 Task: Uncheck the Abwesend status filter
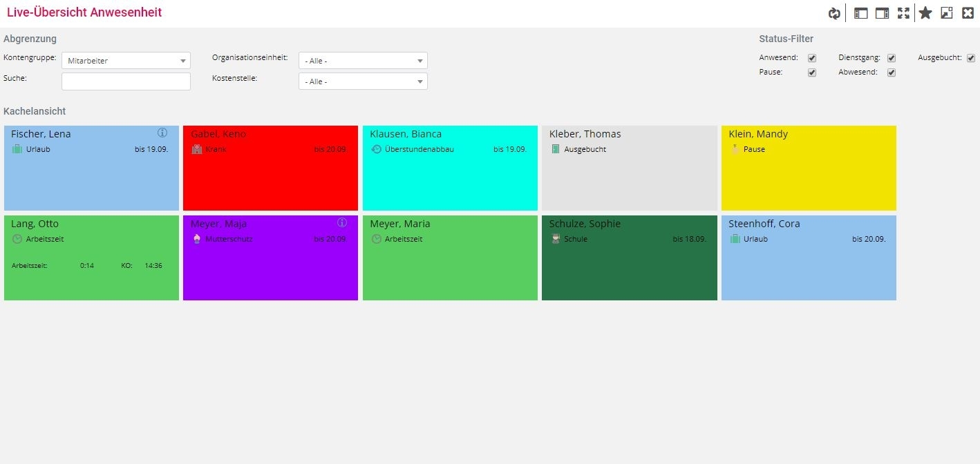click(892, 72)
